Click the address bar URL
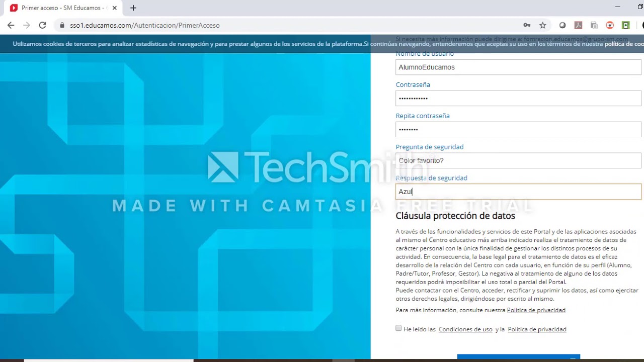Image resolution: width=644 pixels, height=362 pixels. (x=145, y=25)
